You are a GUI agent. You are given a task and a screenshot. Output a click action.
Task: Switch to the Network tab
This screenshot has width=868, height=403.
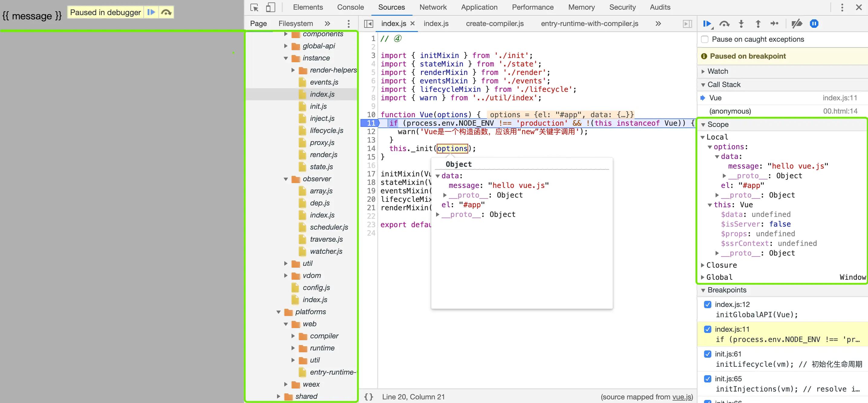[433, 8]
